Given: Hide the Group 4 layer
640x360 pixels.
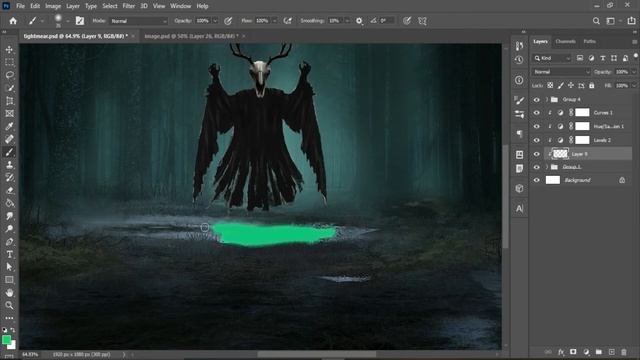Looking at the screenshot, I should click(536, 100).
